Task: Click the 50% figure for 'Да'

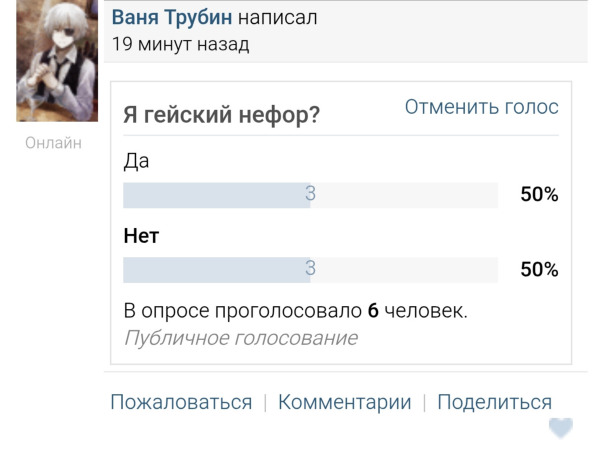Action: (539, 194)
